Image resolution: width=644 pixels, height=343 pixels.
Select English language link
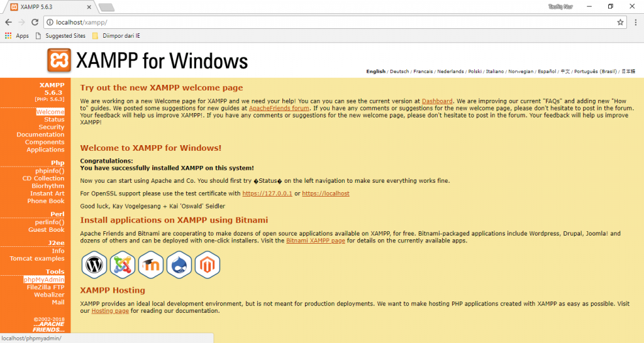[x=376, y=72]
